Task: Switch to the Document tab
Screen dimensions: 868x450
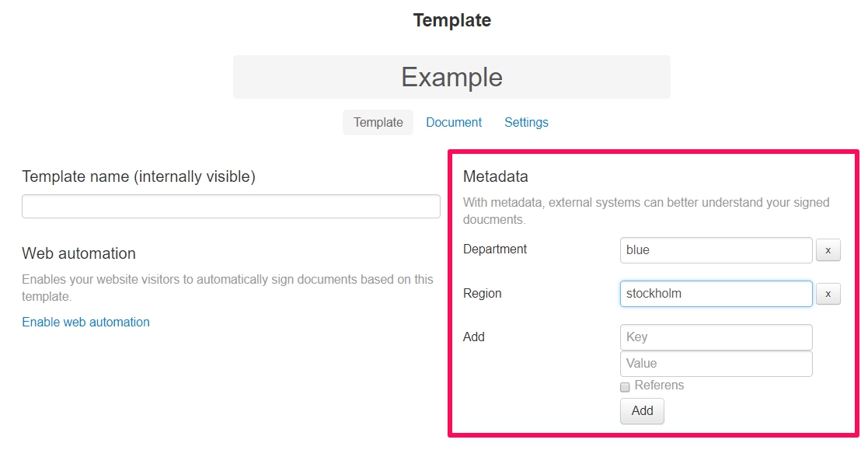Action: pos(454,122)
